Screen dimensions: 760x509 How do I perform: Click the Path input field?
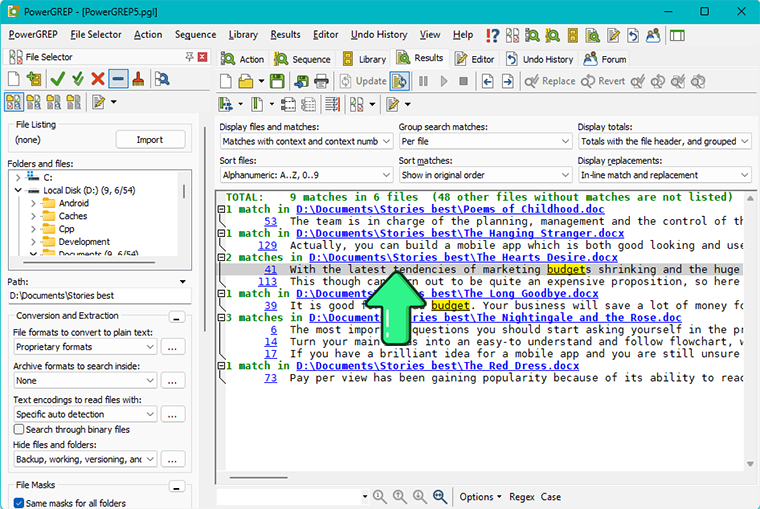[x=99, y=295]
